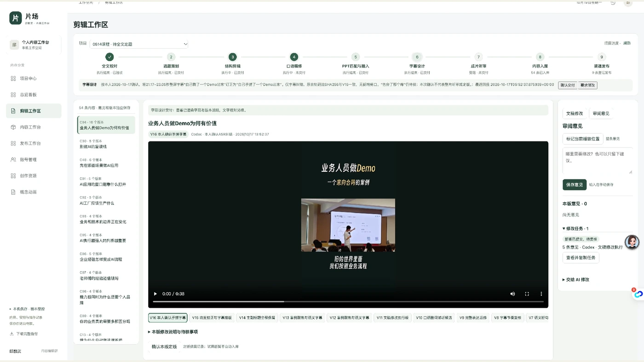Open 总览看板 in the sidebar
The width and height of the screenshot is (644, 362).
[x=33, y=95]
